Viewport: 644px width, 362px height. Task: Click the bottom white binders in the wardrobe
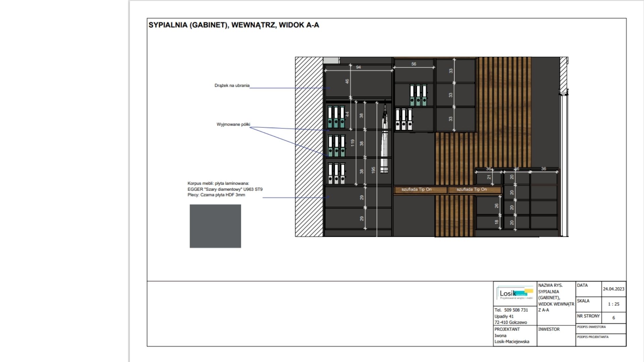(336, 173)
